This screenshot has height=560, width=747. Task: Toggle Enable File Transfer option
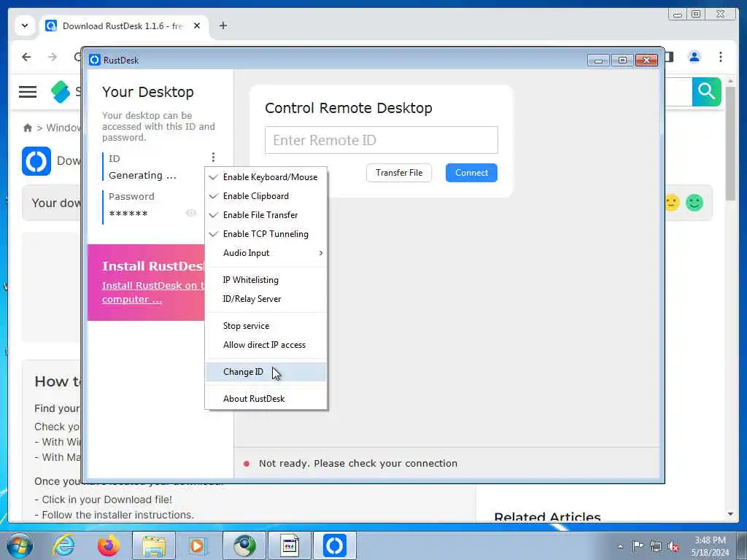[x=266, y=215]
